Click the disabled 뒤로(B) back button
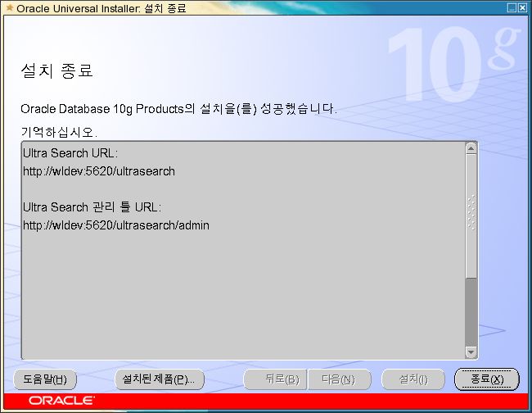This screenshot has width=532, height=413. click(275, 379)
